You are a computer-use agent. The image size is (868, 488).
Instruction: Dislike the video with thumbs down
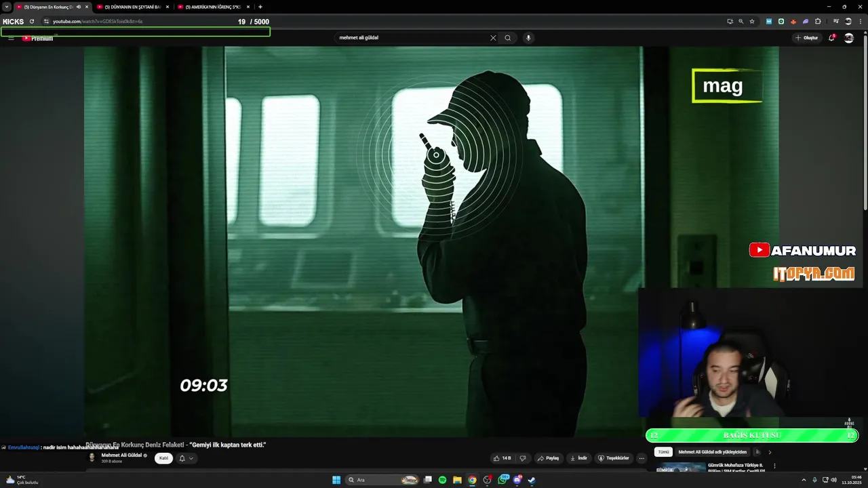click(522, 458)
